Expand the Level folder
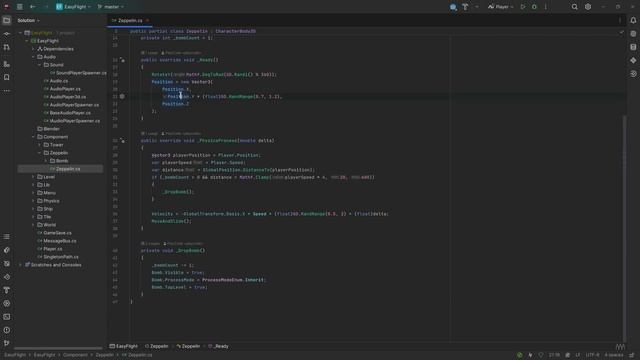The image size is (640, 360). (33, 177)
